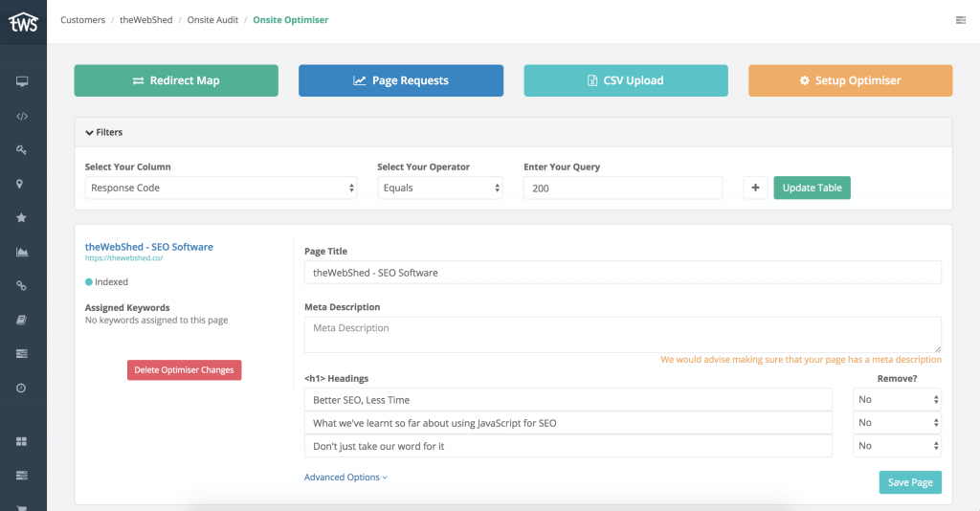Click Save Page button
The image size is (980, 511).
click(x=910, y=482)
